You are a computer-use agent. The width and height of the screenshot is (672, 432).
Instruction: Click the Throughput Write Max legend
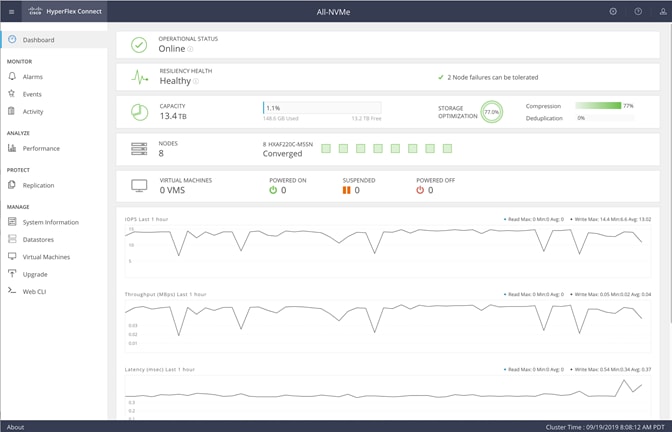(x=612, y=294)
